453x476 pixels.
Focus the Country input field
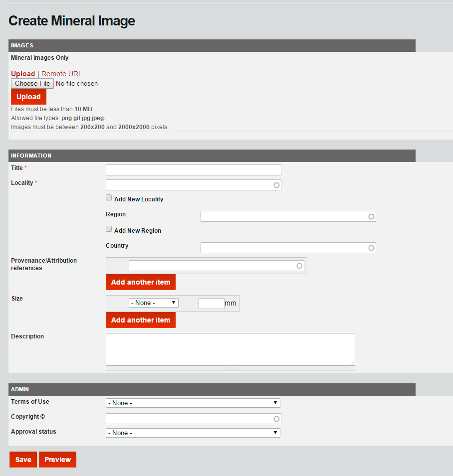click(288, 248)
